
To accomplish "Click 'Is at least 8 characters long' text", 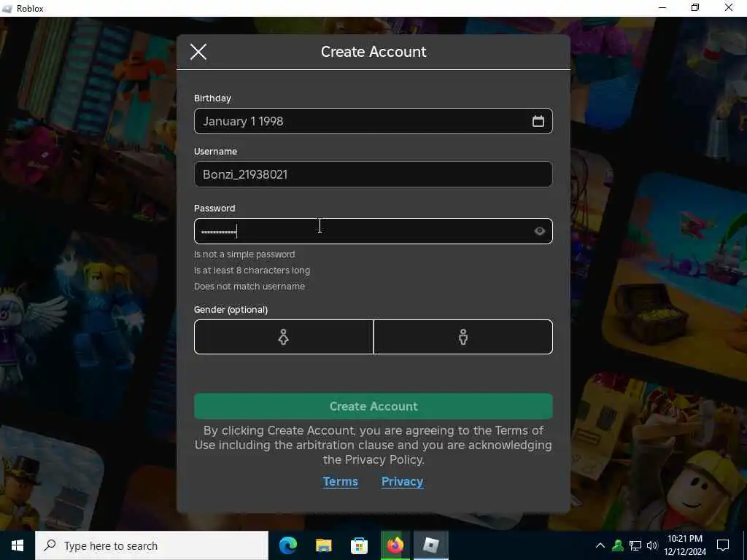I will [x=252, y=271].
